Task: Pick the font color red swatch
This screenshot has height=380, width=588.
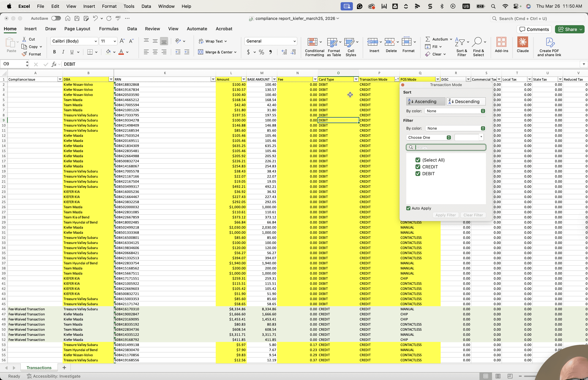Action: pyautogui.click(x=121, y=52)
